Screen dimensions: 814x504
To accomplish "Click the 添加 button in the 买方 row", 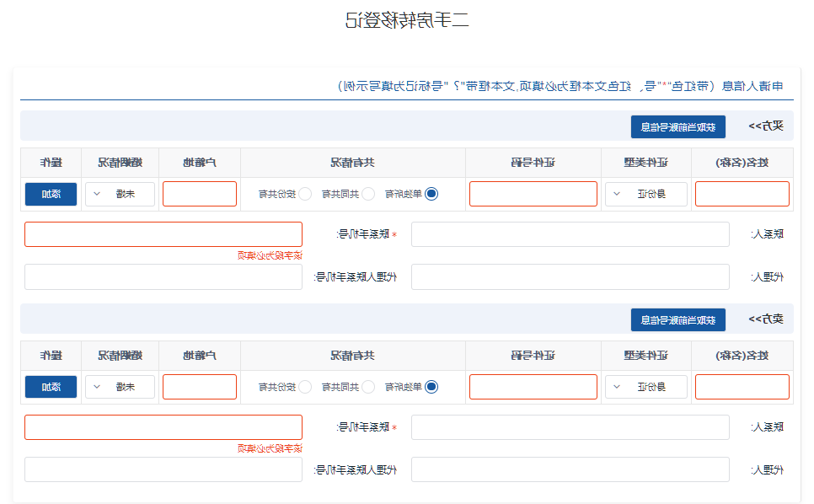I will point(51,194).
